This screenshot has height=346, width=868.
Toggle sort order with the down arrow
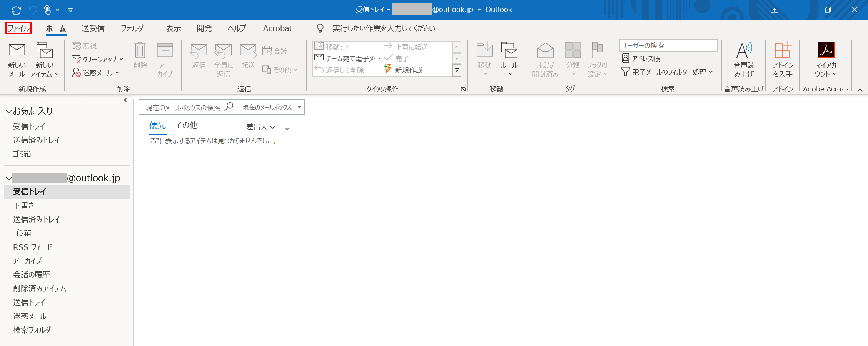point(287,126)
